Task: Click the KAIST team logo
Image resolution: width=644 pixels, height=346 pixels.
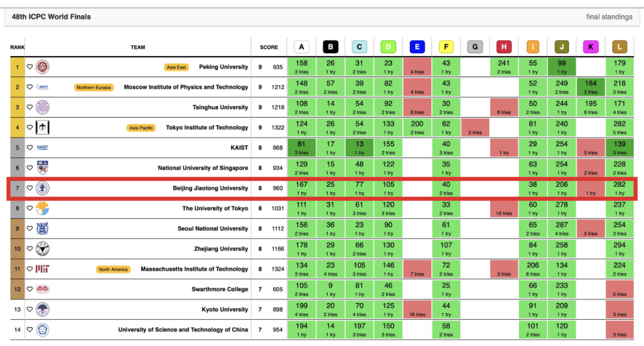Action: pos(42,147)
